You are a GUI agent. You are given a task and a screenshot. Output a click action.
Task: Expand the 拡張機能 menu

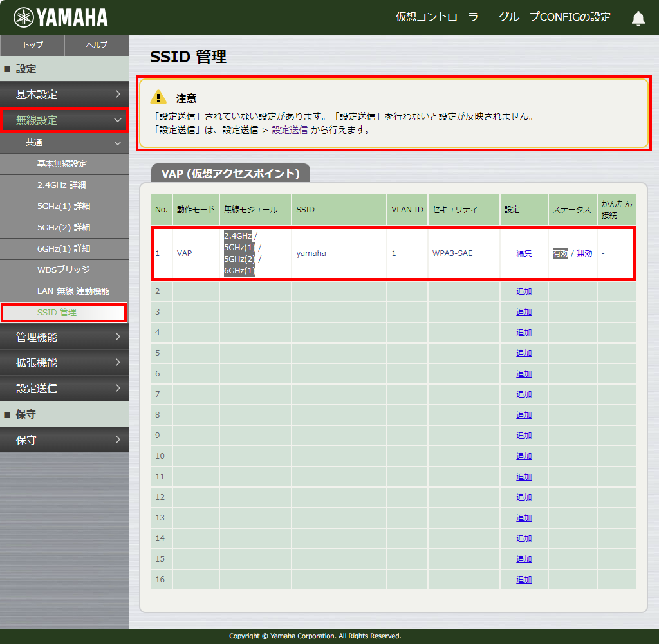64,363
